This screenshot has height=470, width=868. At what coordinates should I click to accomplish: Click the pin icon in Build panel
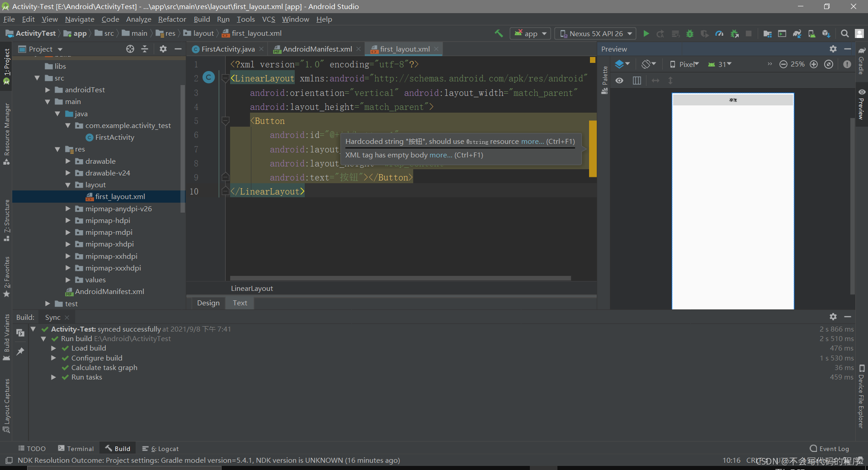coord(20,351)
